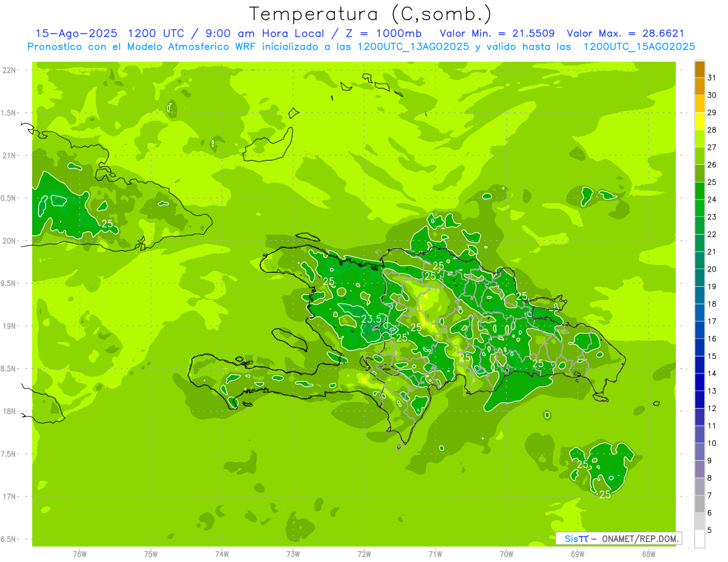Click the dark blue colorbar swatch between 12 and 13
Viewport: 728px width, 562px height.
(699, 400)
